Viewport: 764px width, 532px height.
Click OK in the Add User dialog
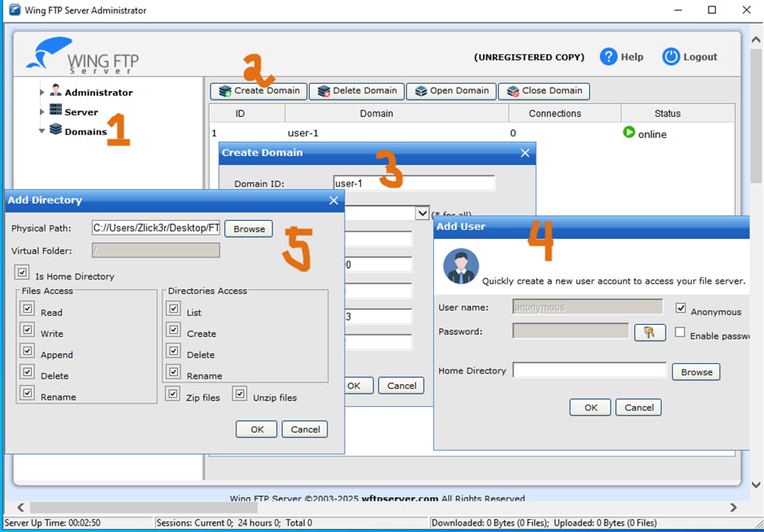(590, 408)
